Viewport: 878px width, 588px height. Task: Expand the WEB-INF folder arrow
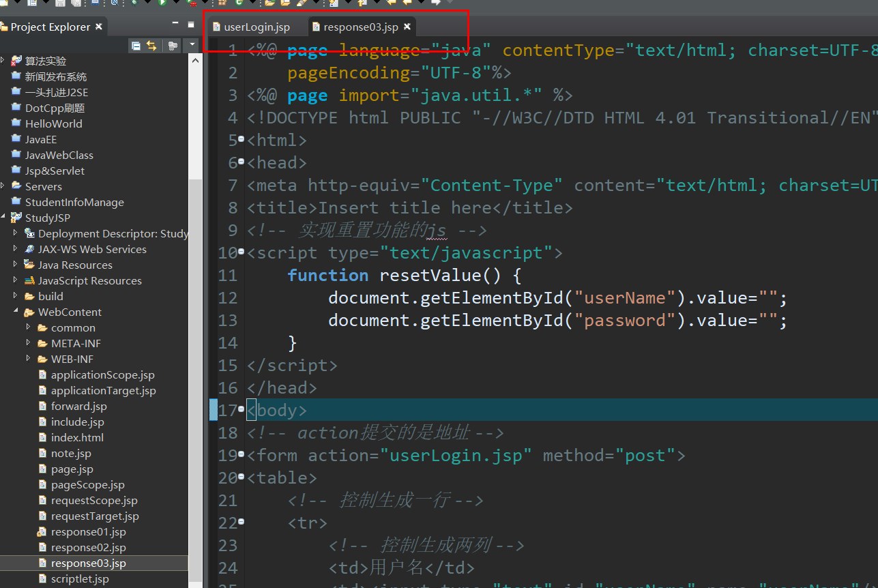pos(29,359)
